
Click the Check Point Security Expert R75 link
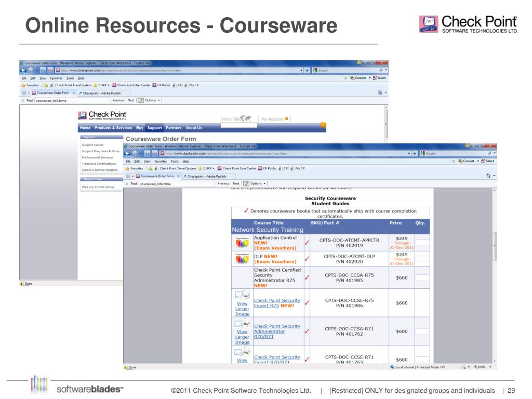coord(277,303)
